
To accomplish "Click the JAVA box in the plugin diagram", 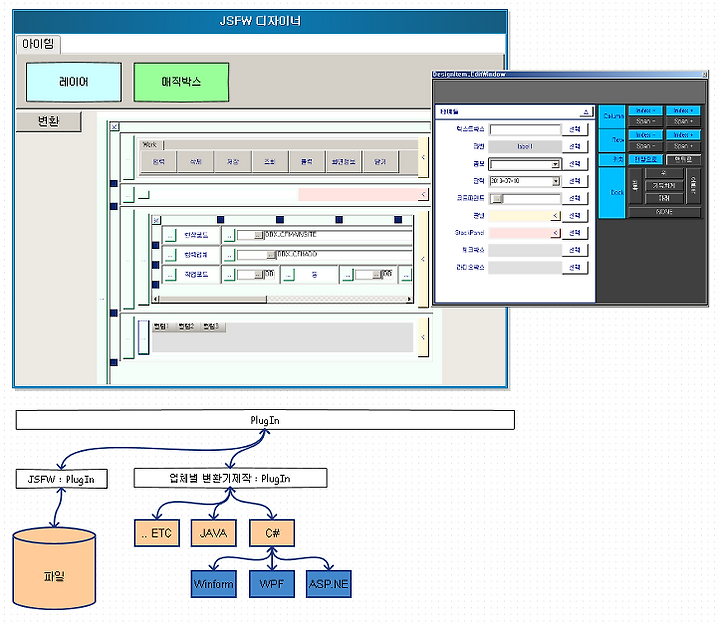I will (214, 533).
